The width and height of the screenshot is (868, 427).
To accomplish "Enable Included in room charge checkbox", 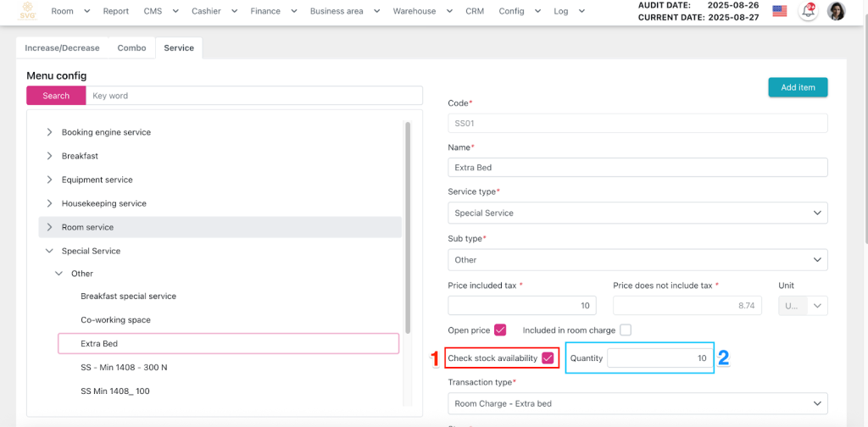I will 626,330.
